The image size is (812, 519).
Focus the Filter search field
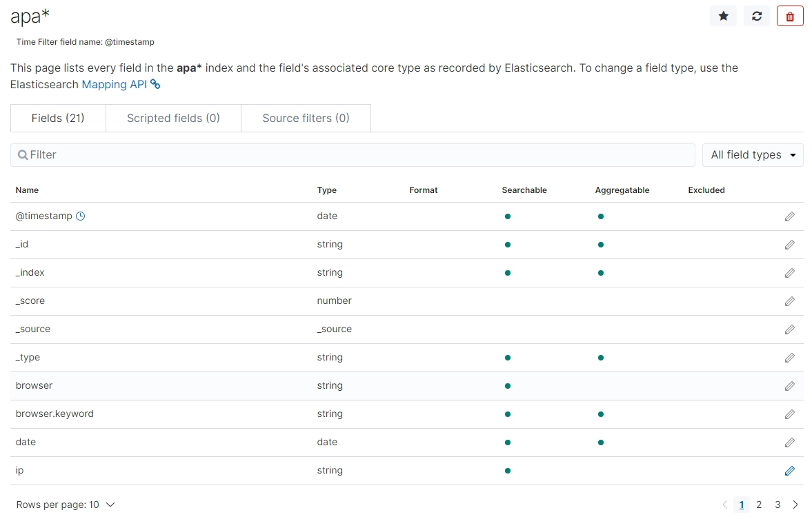pos(353,154)
